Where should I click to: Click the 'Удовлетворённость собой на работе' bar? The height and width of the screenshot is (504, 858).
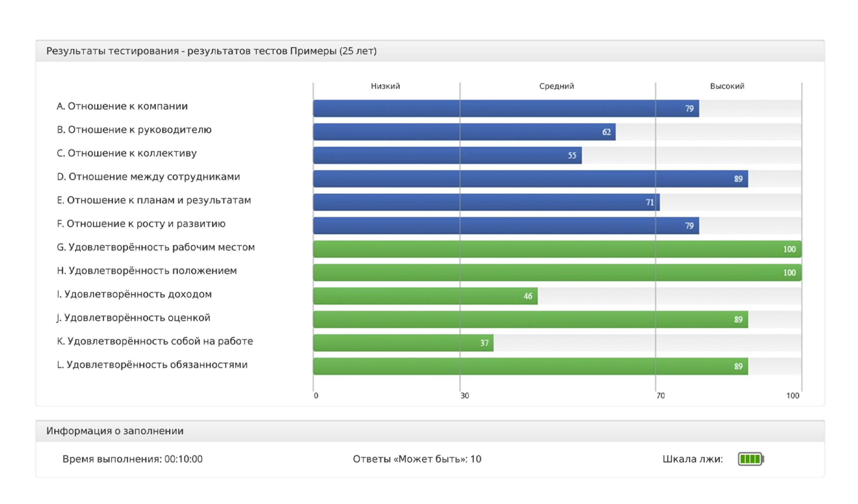403,343
